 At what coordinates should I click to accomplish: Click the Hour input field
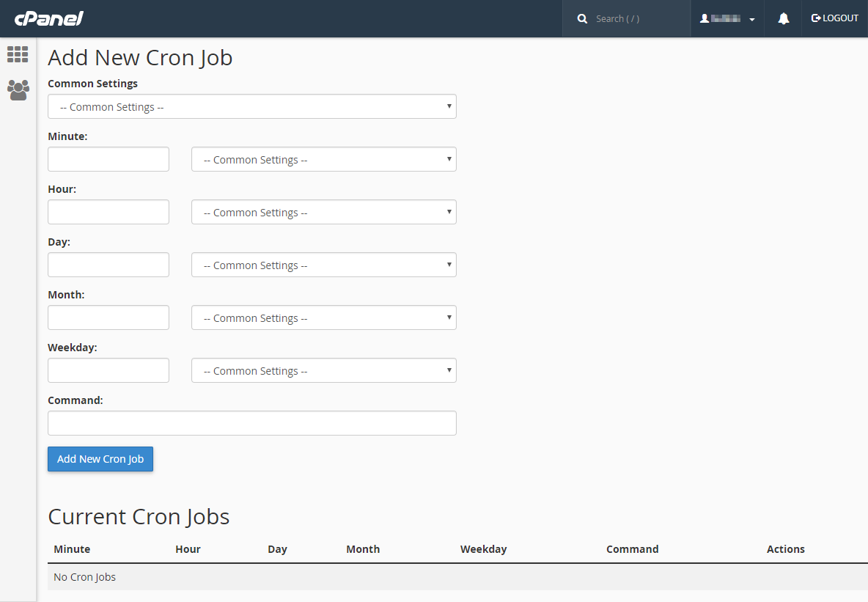(x=108, y=212)
